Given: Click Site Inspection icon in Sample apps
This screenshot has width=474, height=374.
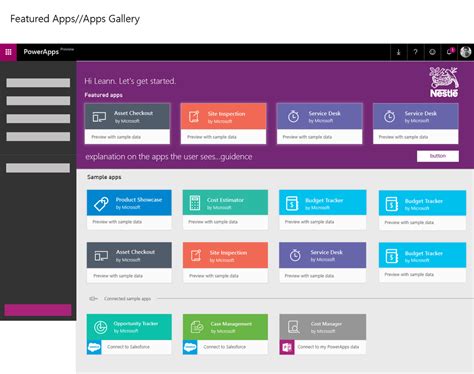Looking at the screenshot, I should 196,255.
